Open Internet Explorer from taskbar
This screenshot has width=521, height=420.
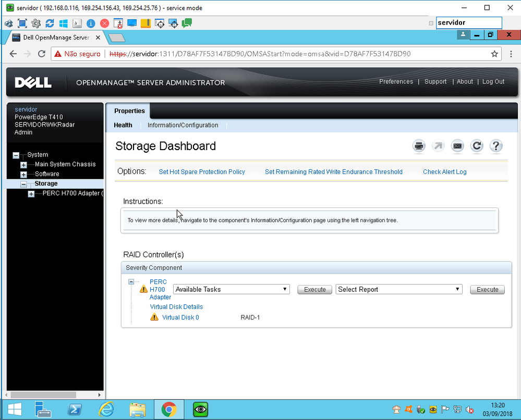[x=106, y=410]
